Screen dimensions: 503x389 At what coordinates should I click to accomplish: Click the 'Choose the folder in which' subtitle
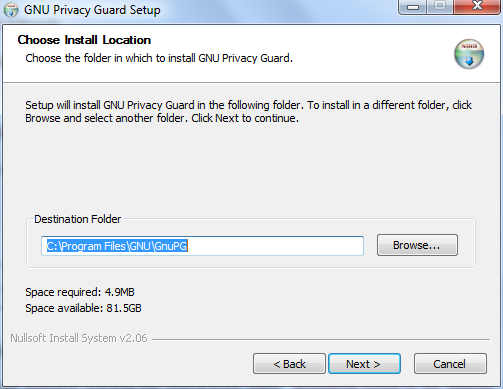159,58
